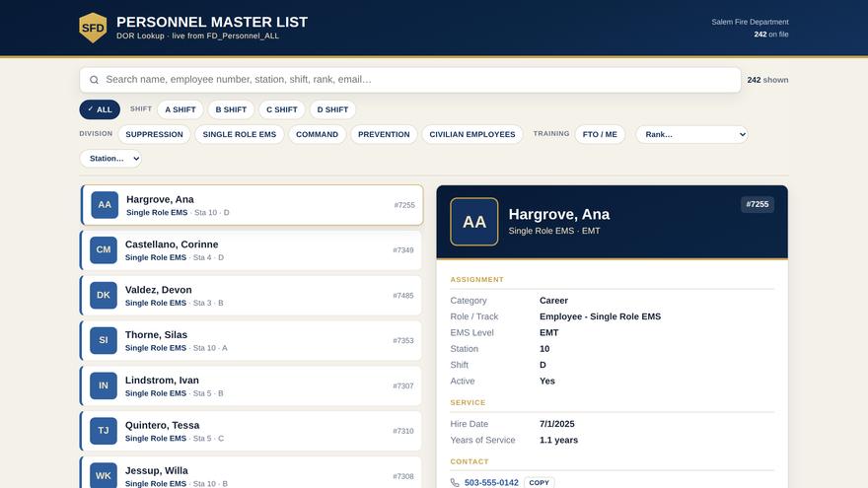Click the 242 shown counter
This screenshot has height=488, width=868.
pyautogui.click(x=767, y=80)
